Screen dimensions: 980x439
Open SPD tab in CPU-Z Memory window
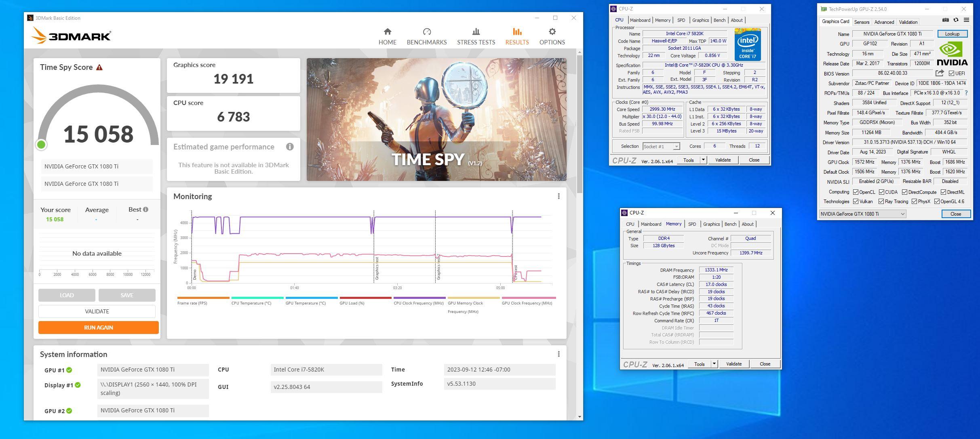coord(692,224)
